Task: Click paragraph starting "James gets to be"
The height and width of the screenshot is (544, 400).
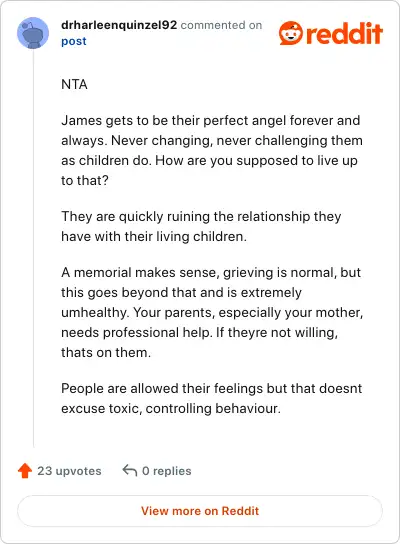Action: [212, 150]
